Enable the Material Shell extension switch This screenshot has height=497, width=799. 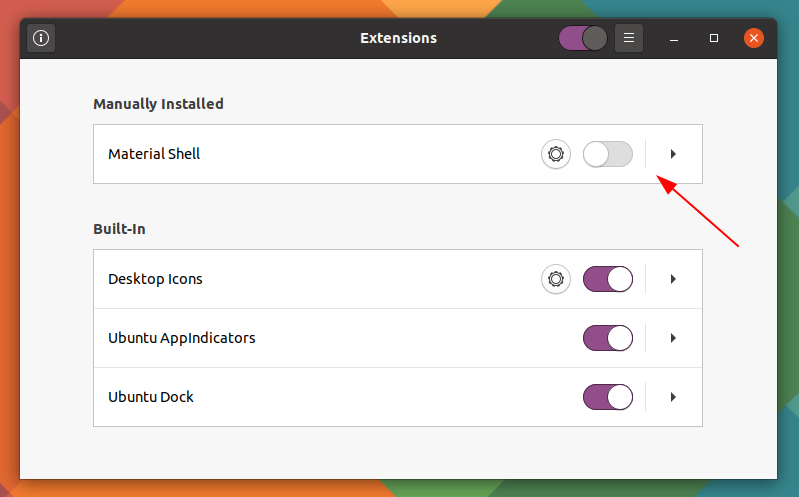point(608,154)
